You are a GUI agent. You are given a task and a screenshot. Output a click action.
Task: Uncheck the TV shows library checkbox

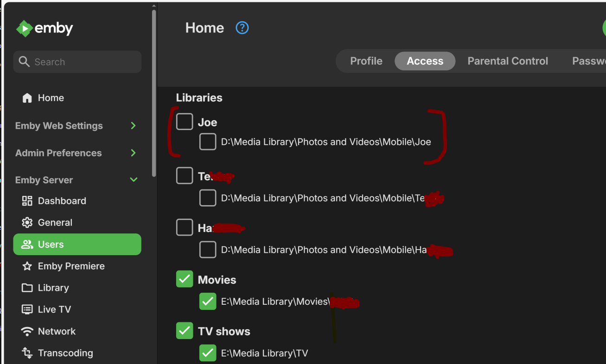(x=185, y=331)
